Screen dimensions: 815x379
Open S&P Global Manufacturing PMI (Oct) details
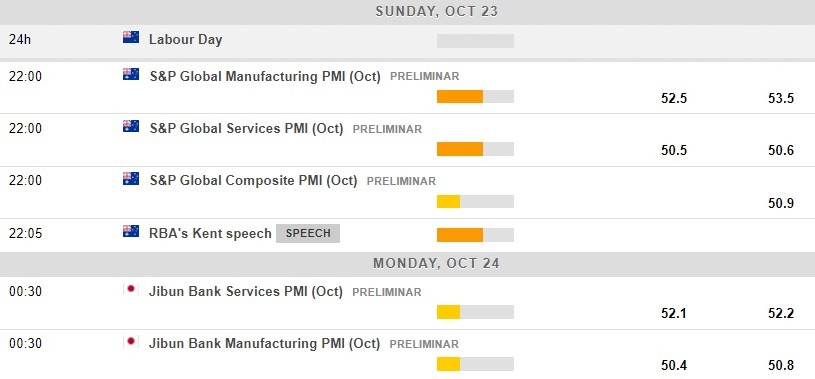(265, 76)
